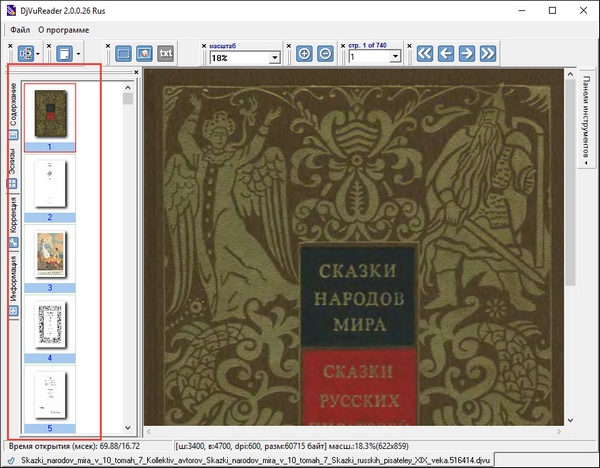Click the page number input field
This screenshot has width=600, height=468.
(x=370, y=57)
